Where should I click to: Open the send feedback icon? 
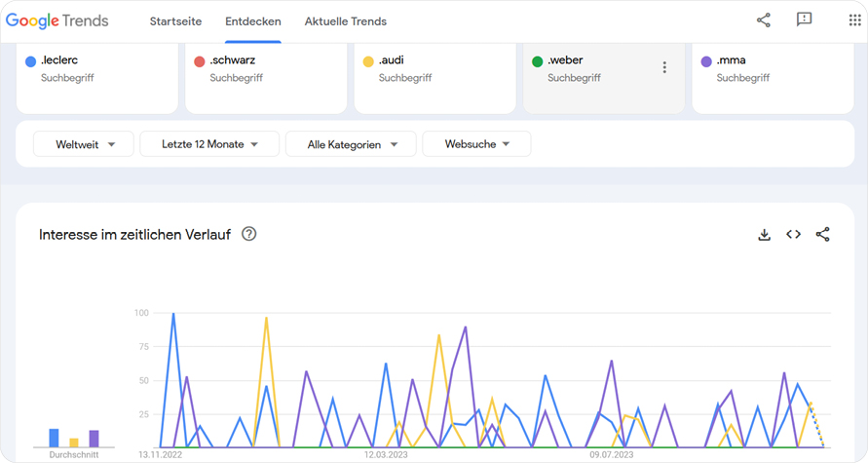(804, 20)
